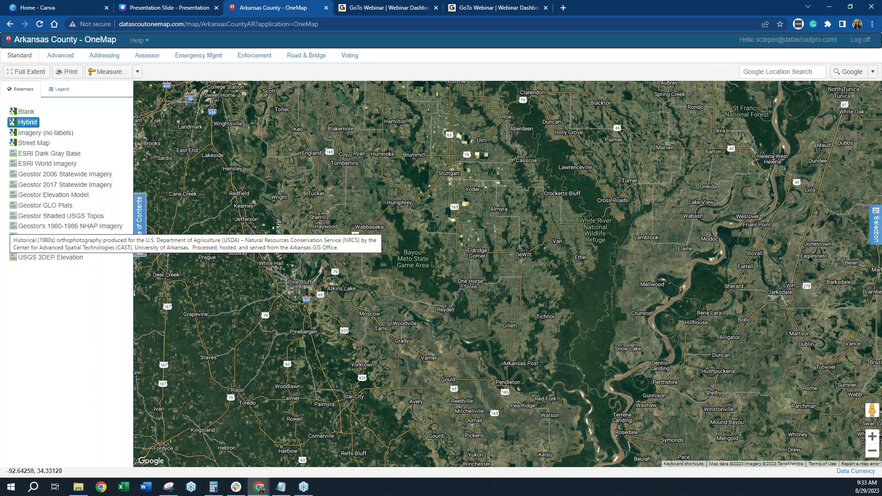Screen dimensions: 882x496
Task: Switch to the Advanced tab
Action: [x=60, y=55]
